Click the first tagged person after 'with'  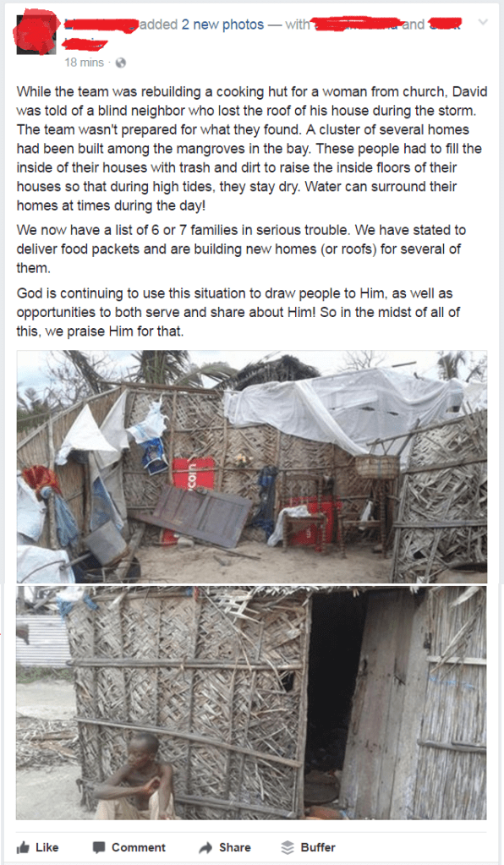pos(356,25)
